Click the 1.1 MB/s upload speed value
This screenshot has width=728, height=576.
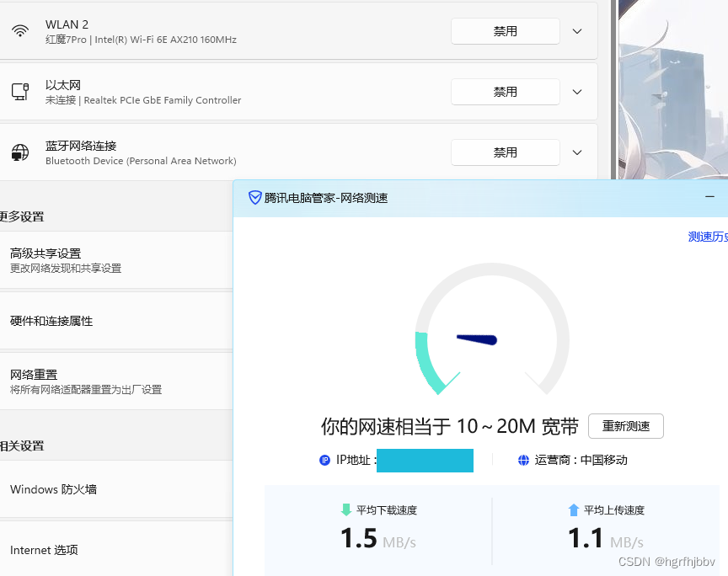pos(606,538)
